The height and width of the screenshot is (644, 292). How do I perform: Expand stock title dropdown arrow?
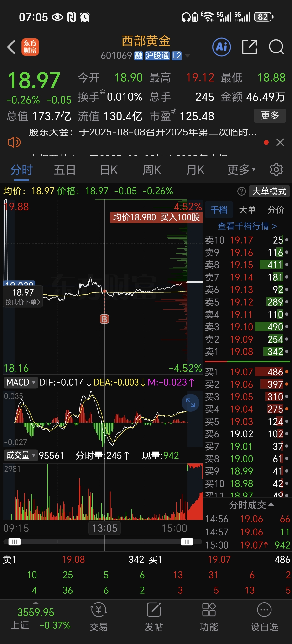[187, 56]
